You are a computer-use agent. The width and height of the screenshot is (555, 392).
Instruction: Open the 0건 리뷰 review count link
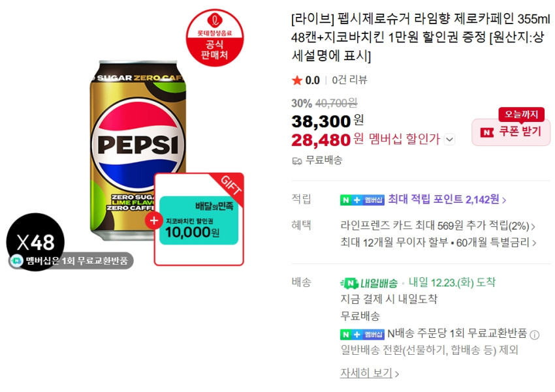click(x=349, y=80)
